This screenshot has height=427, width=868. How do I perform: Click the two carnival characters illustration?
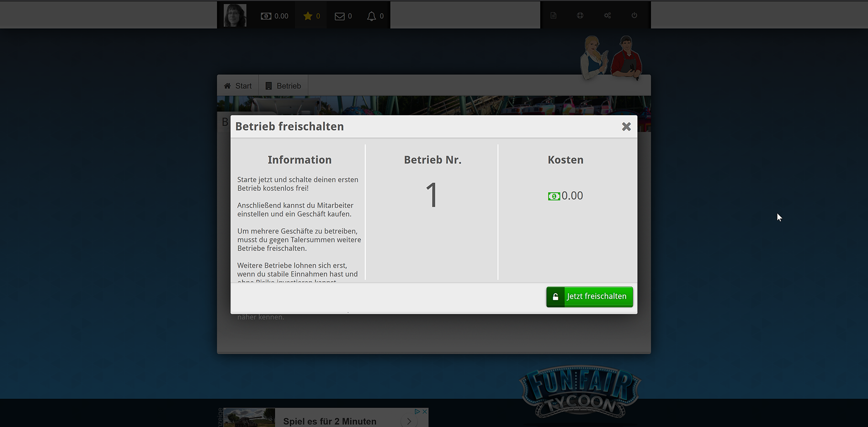coord(611,57)
